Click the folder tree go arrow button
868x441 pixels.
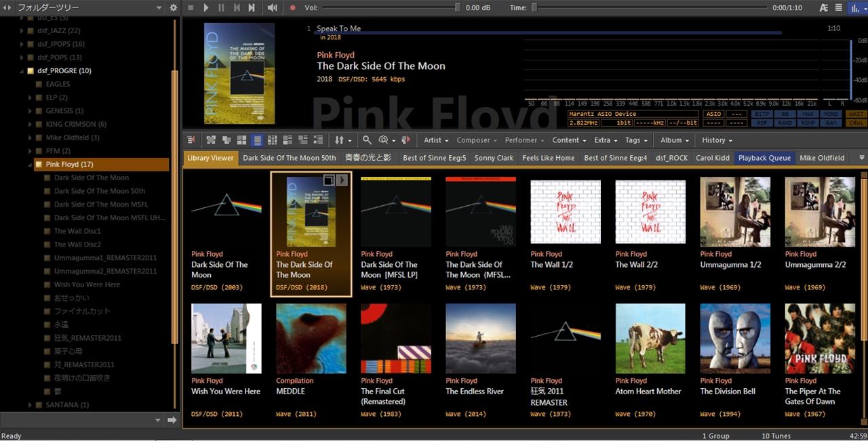click(x=172, y=420)
